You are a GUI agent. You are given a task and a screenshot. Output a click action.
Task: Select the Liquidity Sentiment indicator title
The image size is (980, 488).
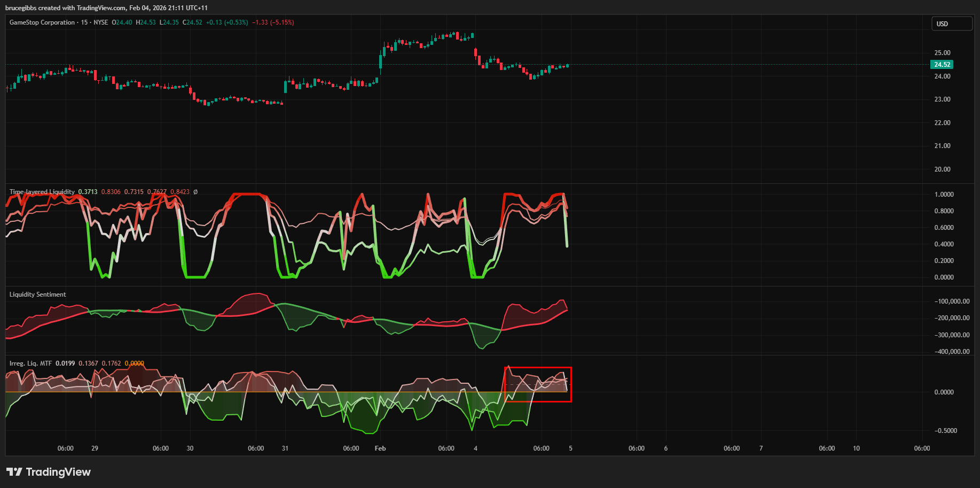click(38, 295)
